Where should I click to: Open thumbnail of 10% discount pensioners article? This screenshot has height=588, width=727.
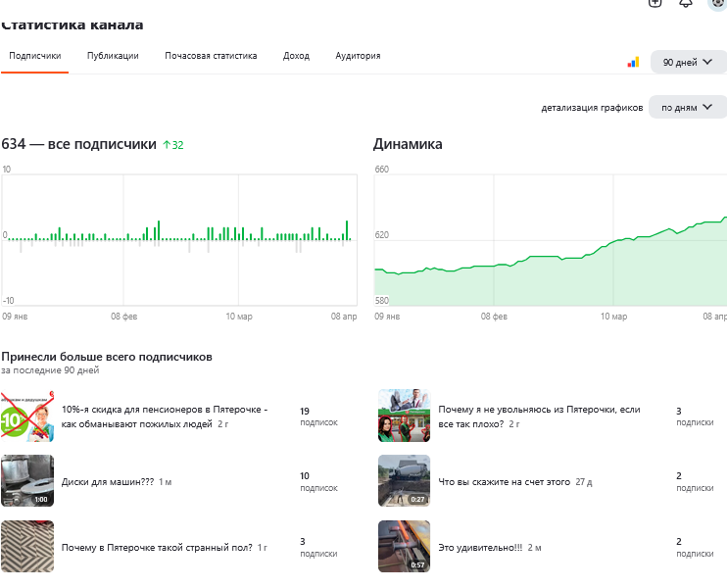coord(27,416)
